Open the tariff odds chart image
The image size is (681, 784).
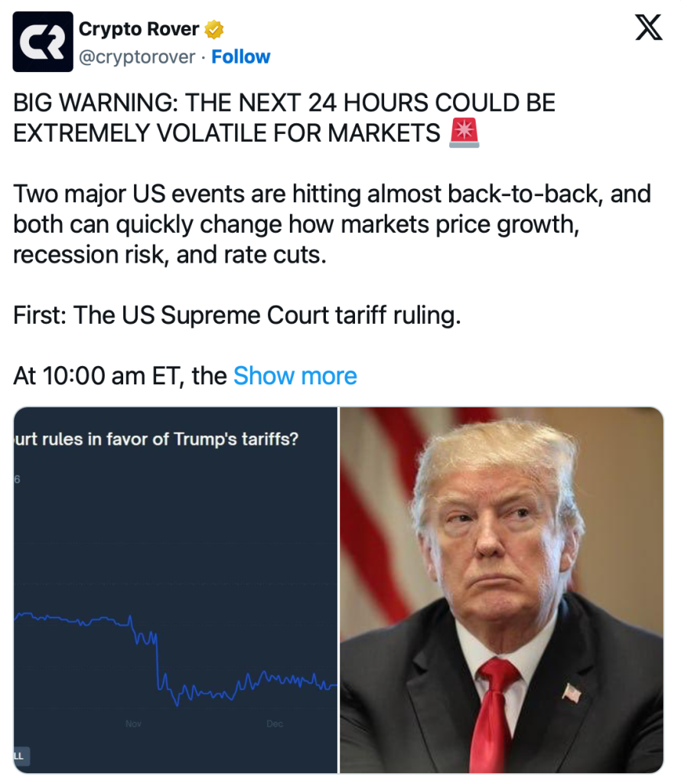click(175, 590)
